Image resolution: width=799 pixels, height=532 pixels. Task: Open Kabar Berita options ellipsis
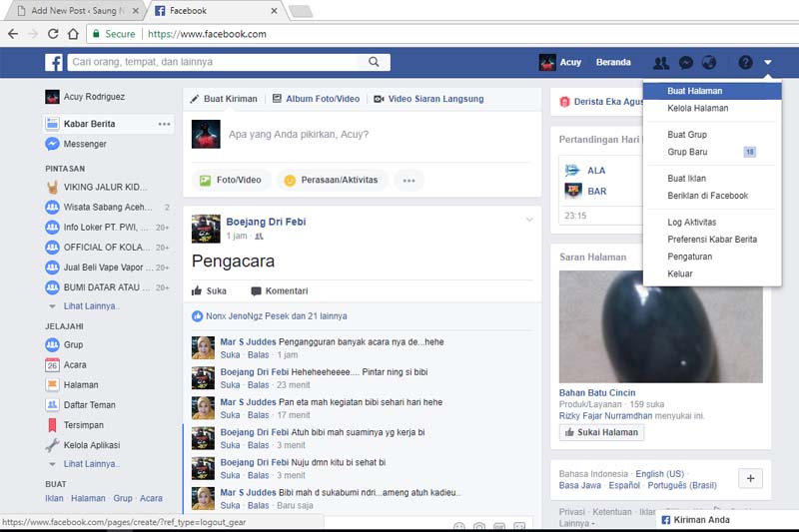164,124
